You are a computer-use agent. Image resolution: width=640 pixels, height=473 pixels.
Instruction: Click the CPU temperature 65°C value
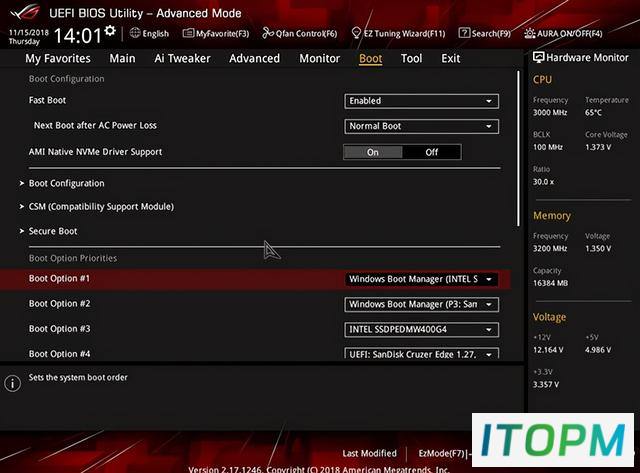tap(593, 112)
